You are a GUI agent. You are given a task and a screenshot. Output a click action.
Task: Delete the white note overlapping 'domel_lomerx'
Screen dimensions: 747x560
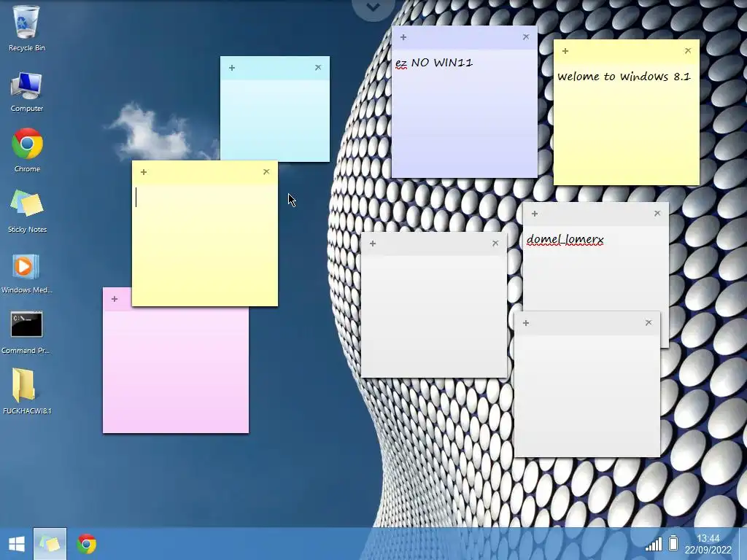tap(649, 323)
